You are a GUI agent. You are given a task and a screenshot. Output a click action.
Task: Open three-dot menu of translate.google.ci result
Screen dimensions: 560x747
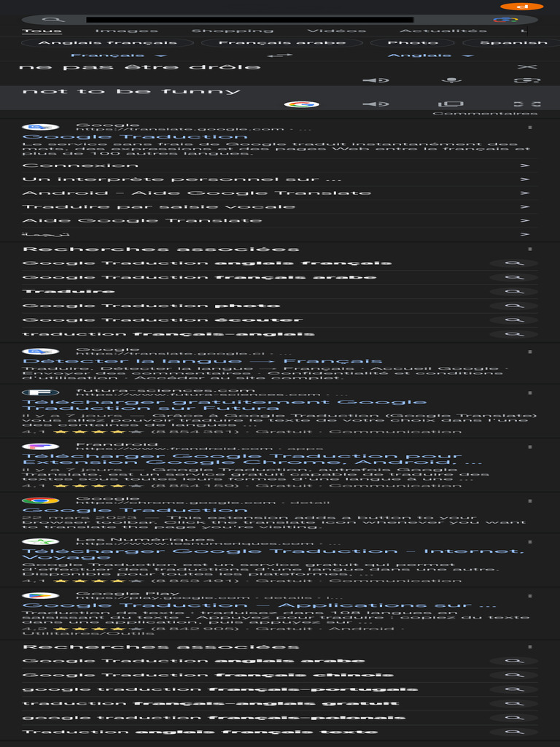[530, 352]
